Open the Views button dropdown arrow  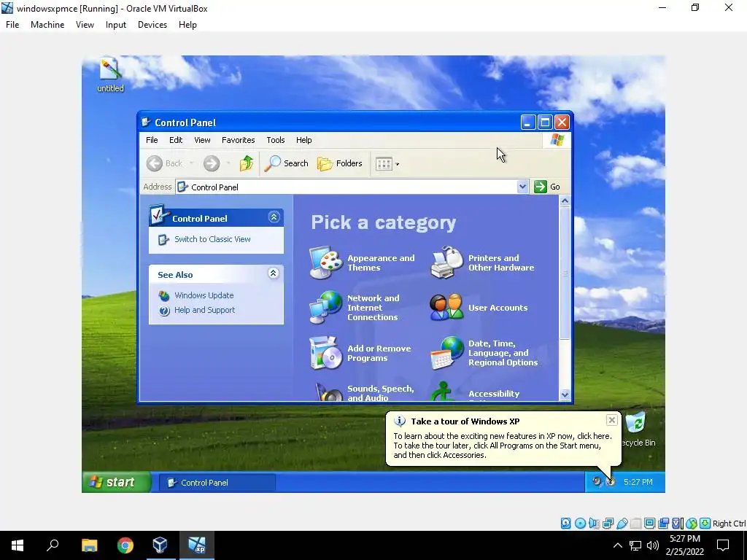(398, 164)
